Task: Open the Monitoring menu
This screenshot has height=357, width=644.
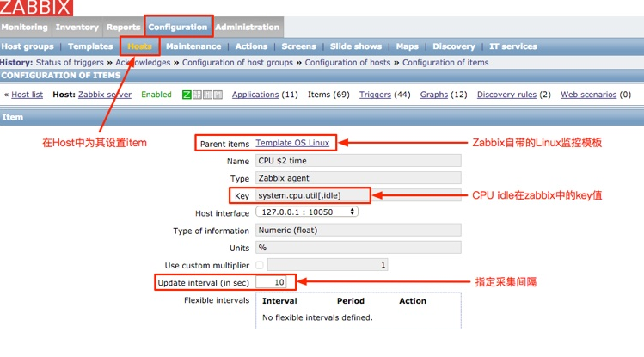Action: [x=25, y=28]
